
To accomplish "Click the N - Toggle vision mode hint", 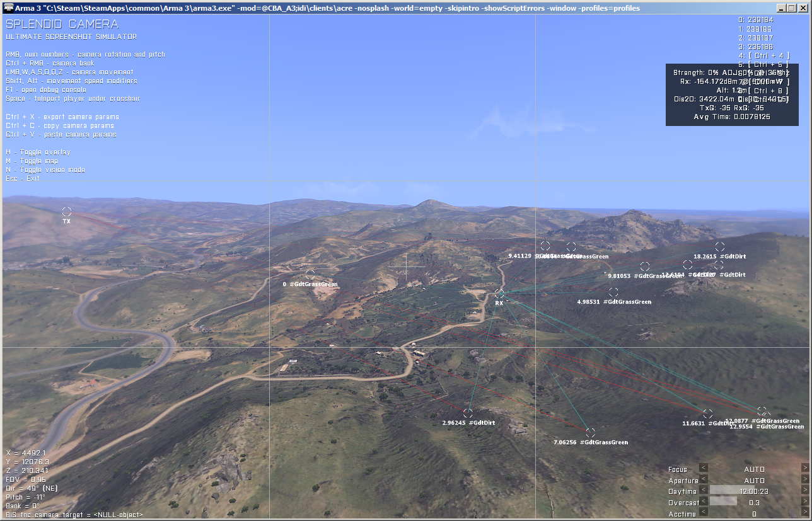I will pos(45,169).
